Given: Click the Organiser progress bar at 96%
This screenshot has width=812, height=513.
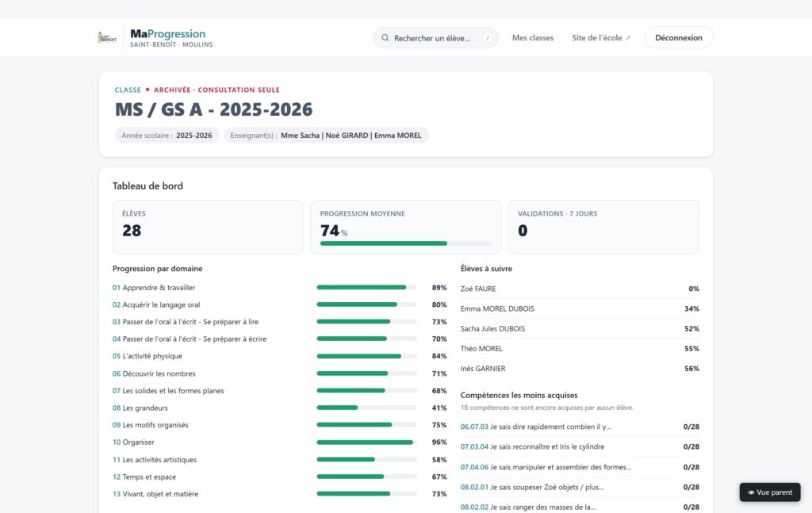Looking at the screenshot, I should click(x=366, y=442).
